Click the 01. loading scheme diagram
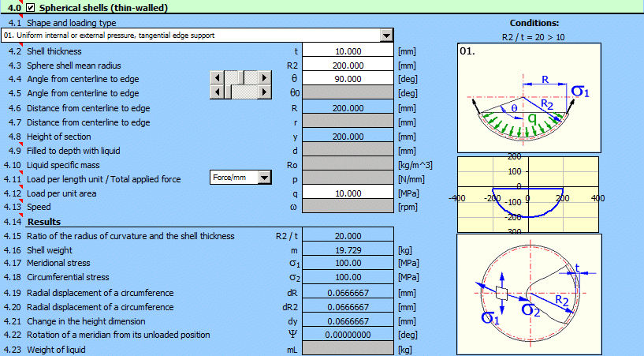Screen dimensions: 644x356 tap(529, 98)
